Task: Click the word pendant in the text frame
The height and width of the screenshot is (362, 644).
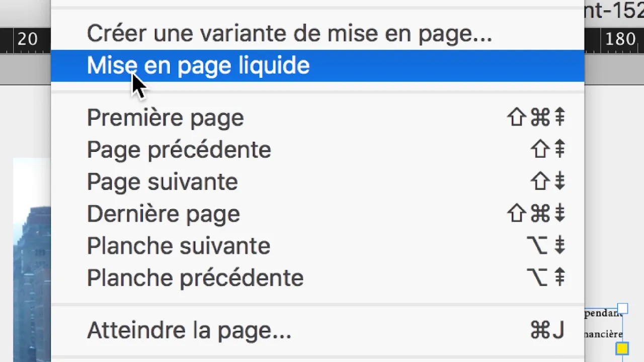Action: coord(603,313)
